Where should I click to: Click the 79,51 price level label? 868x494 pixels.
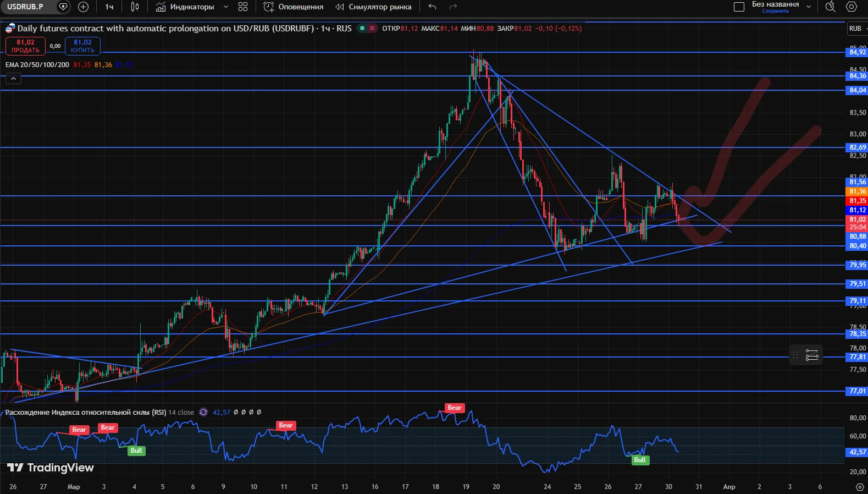click(857, 284)
